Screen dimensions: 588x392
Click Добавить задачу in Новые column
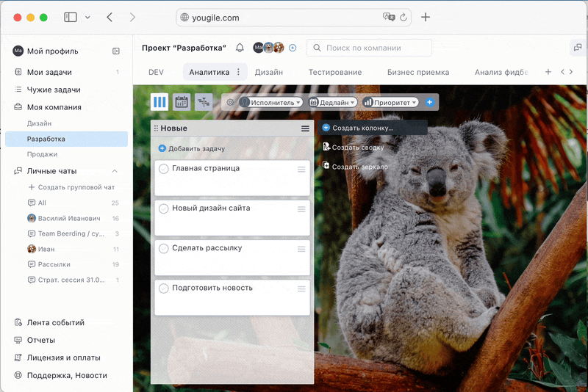click(x=191, y=149)
